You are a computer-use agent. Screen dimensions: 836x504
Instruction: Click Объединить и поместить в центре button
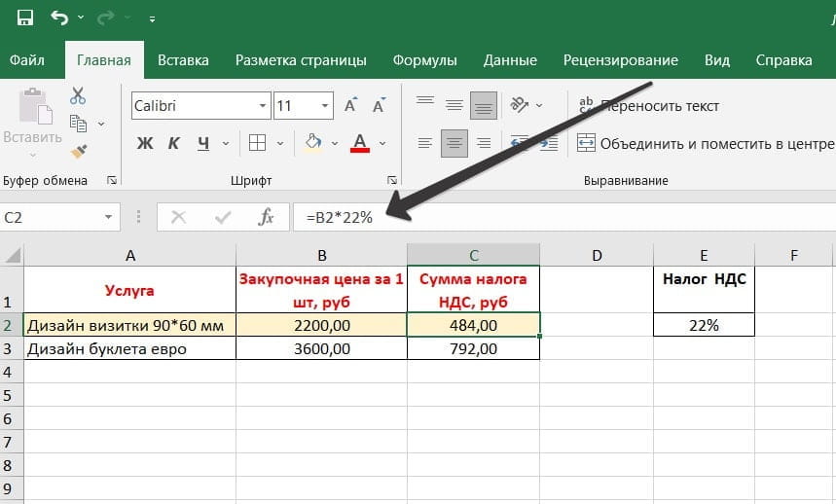706,143
